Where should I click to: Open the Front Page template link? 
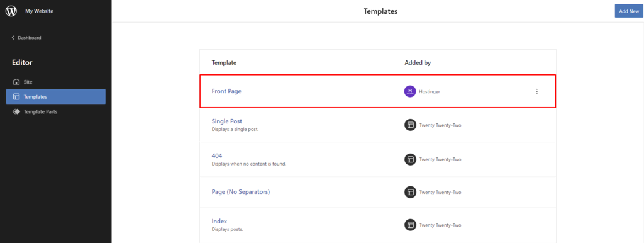pyautogui.click(x=226, y=91)
